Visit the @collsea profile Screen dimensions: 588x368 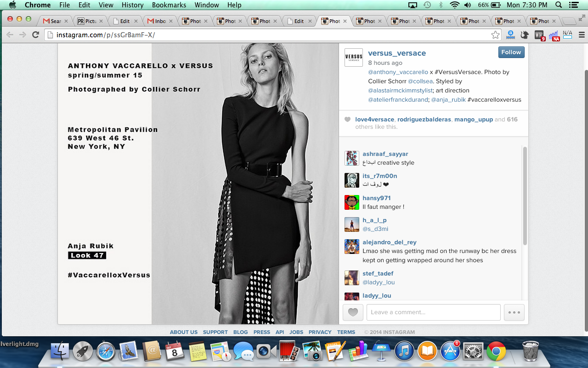421,81
